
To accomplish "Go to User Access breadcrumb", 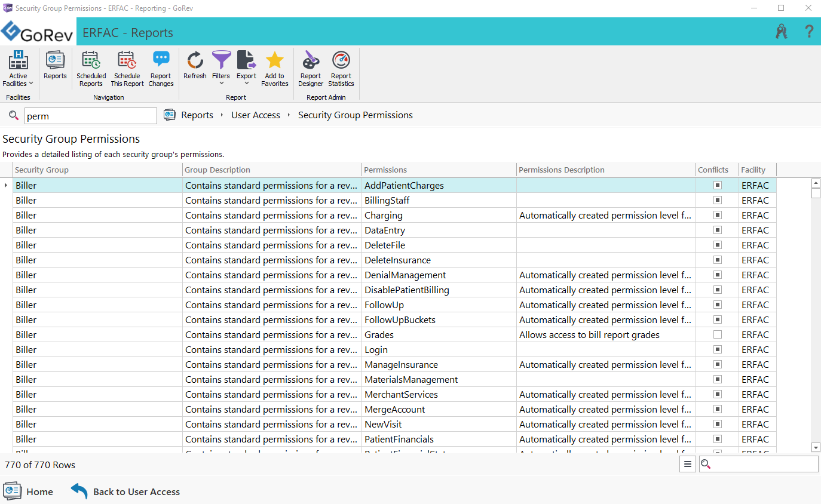I will [x=256, y=115].
